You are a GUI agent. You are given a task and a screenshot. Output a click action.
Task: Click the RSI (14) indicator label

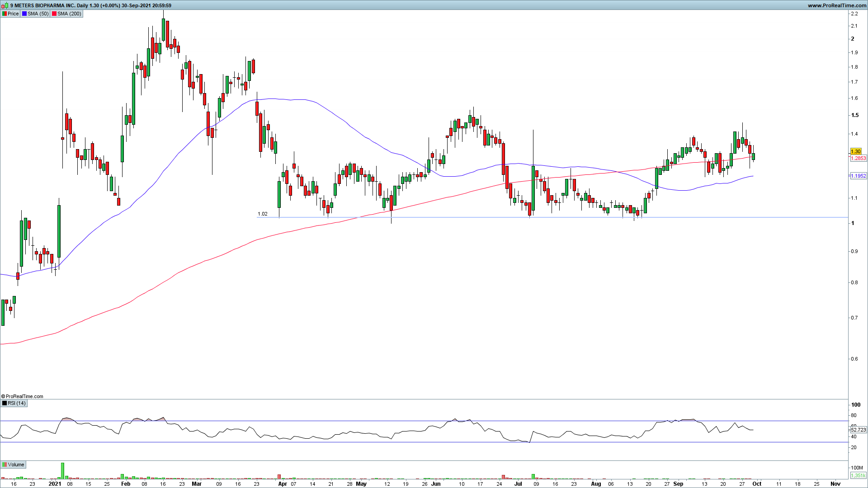pyautogui.click(x=17, y=403)
